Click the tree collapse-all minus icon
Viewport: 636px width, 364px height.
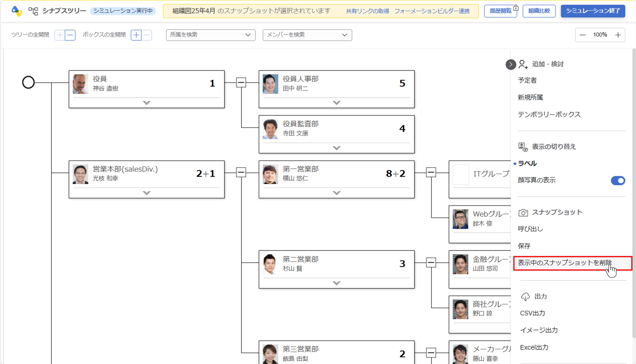70,35
